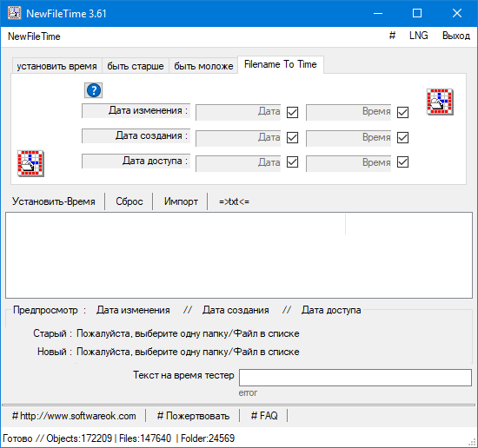The width and height of the screenshot is (478, 448).
Task: Switch to the установить время tab
Action: click(x=57, y=66)
